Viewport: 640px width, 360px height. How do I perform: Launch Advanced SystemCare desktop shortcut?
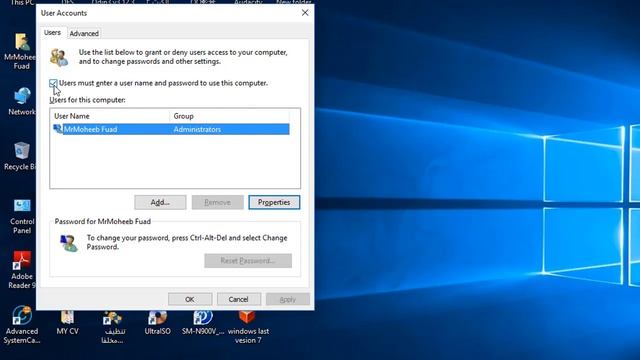tap(22, 325)
